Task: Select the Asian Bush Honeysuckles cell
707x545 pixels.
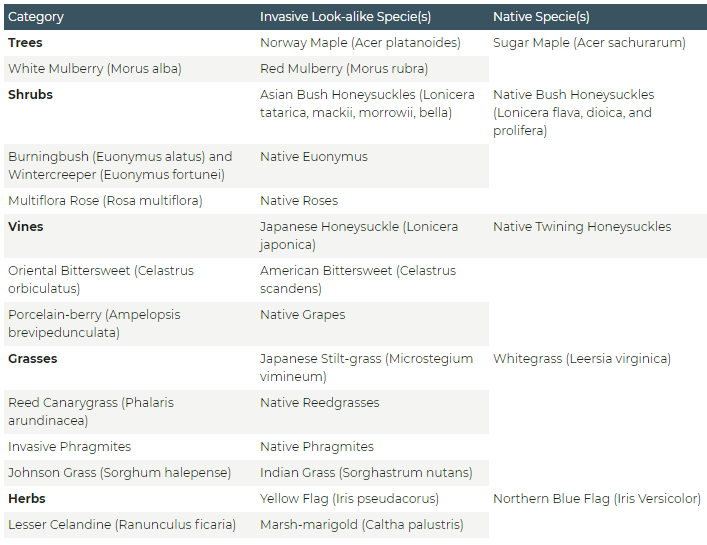Action: pos(367,104)
